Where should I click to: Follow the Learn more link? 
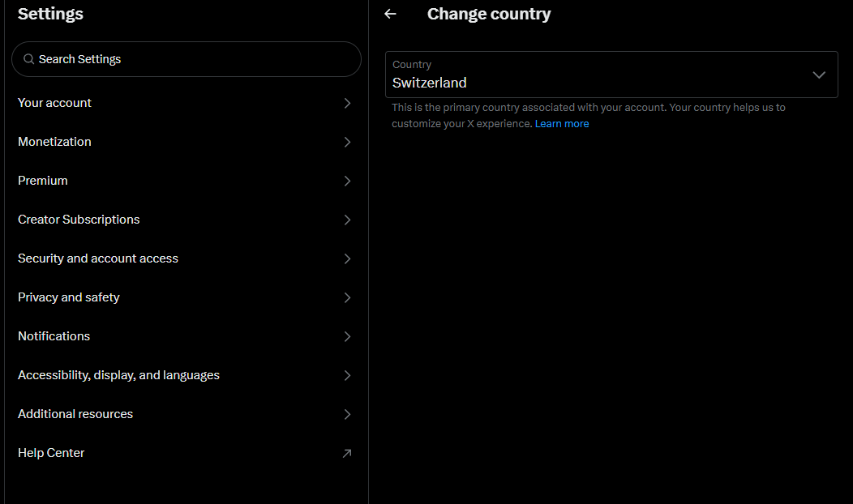(562, 123)
